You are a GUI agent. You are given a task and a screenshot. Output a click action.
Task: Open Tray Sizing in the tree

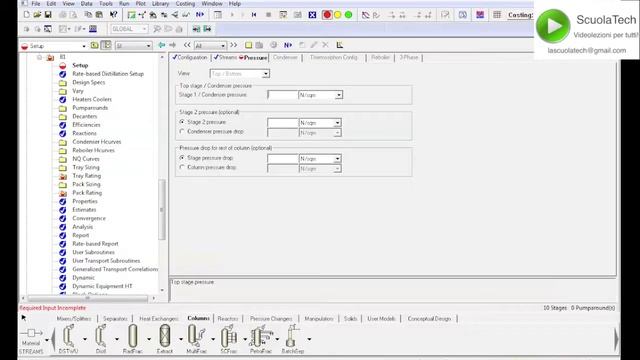tap(86, 167)
